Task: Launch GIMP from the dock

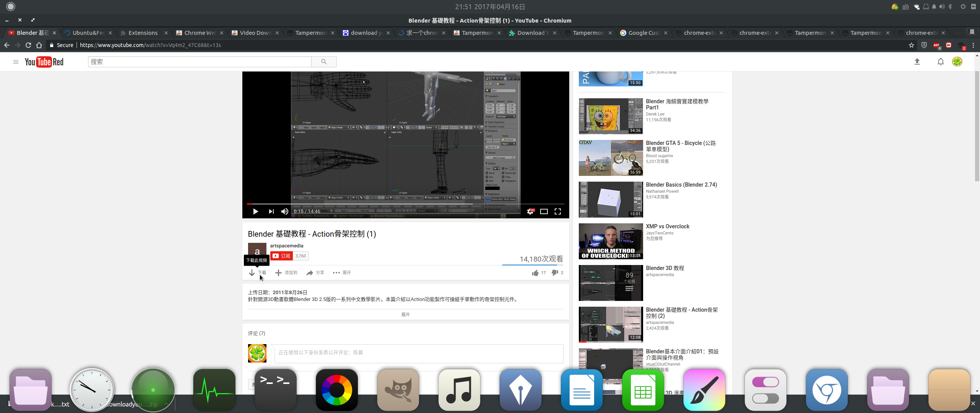Action: (398, 390)
